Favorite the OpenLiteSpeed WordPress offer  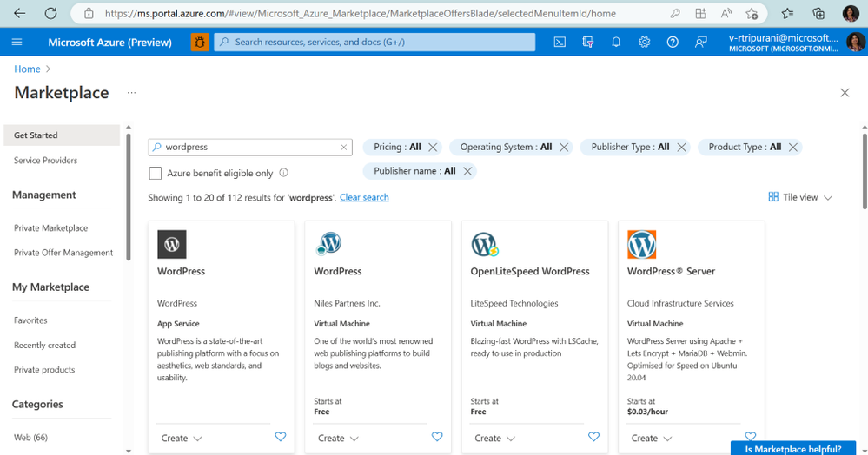click(594, 437)
